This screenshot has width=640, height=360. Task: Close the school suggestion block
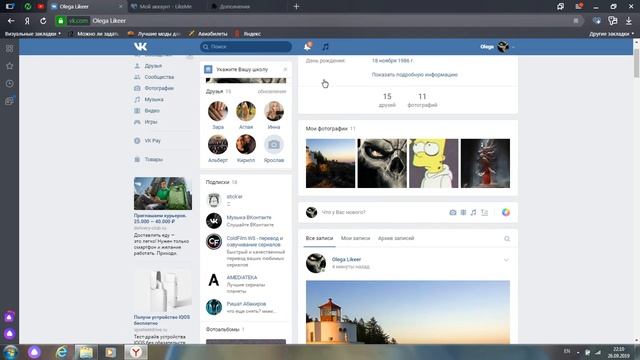[285, 69]
